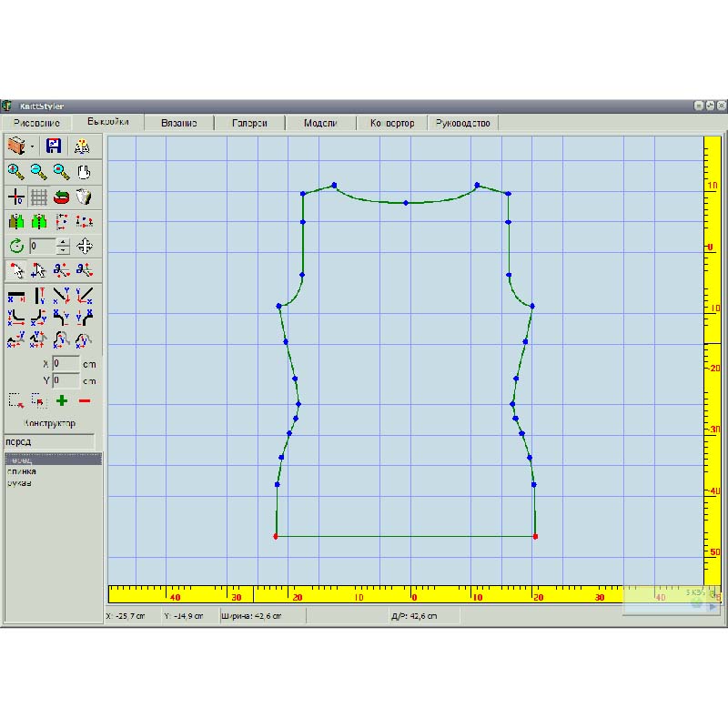Activate the hand pan tool
This screenshot has width=728, height=728.
point(84,171)
